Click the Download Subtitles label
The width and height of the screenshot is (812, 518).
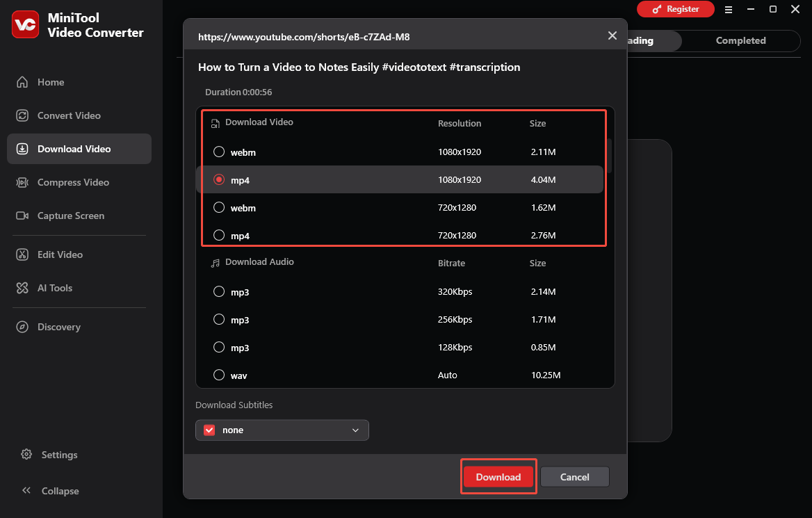(x=234, y=405)
